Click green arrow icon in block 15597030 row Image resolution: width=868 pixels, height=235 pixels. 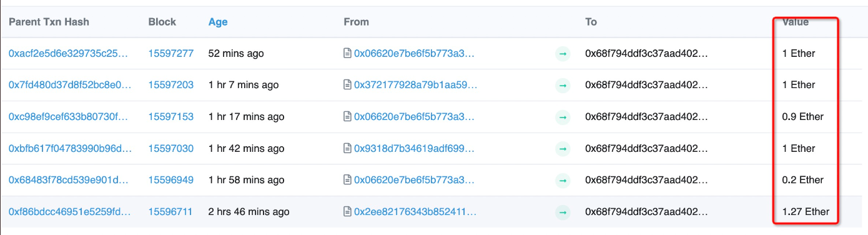click(563, 149)
